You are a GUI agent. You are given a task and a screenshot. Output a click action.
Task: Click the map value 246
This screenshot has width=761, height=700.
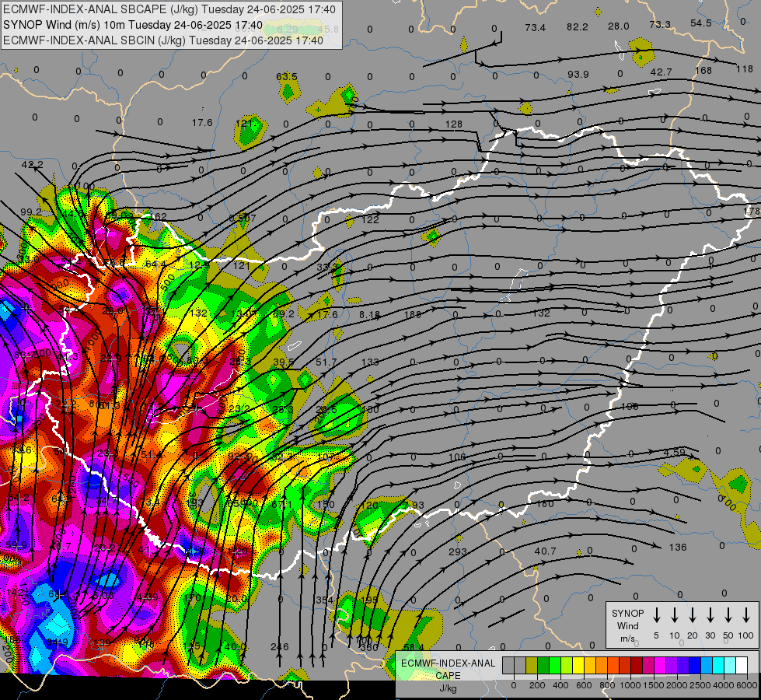pos(280,647)
